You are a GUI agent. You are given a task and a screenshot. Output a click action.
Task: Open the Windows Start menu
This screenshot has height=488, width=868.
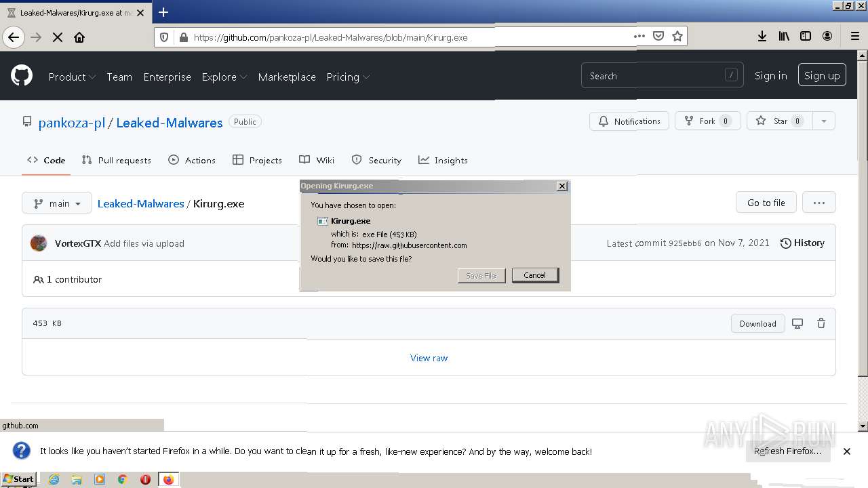[18, 479]
